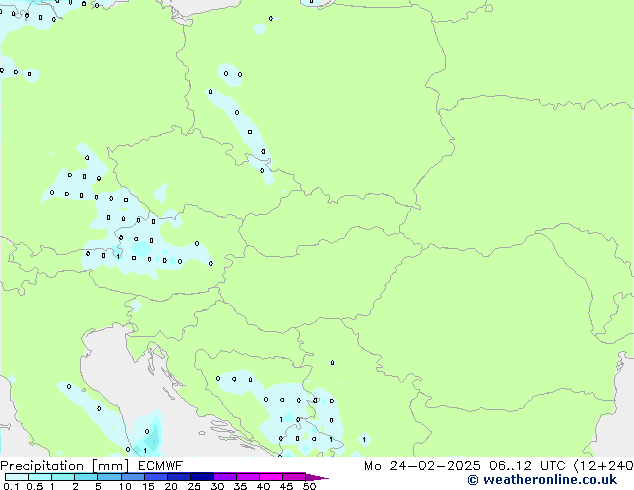Image resolution: width=634 pixels, height=490 pixels.
Task: Click the '25' legend label
Action: point(194,486)
